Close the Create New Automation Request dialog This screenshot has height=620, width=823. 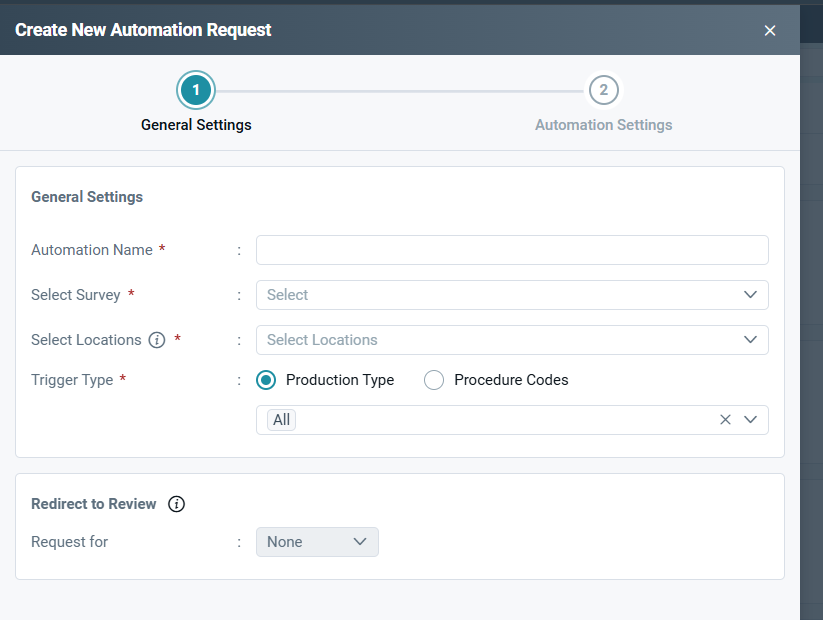pyautogui.click(x=769, y=30)
